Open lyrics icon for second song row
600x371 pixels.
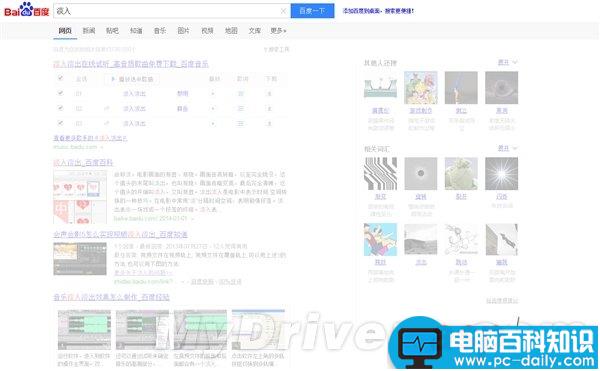tap(241, 109)
